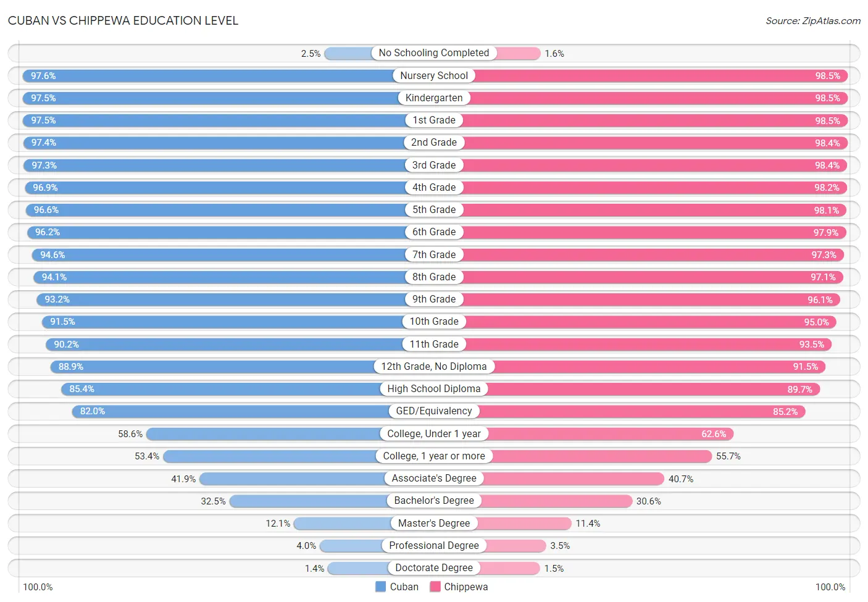Click the Chippewa 55.7% College bar
Viewport: 868px width, 602px height.
click(573, 456)
